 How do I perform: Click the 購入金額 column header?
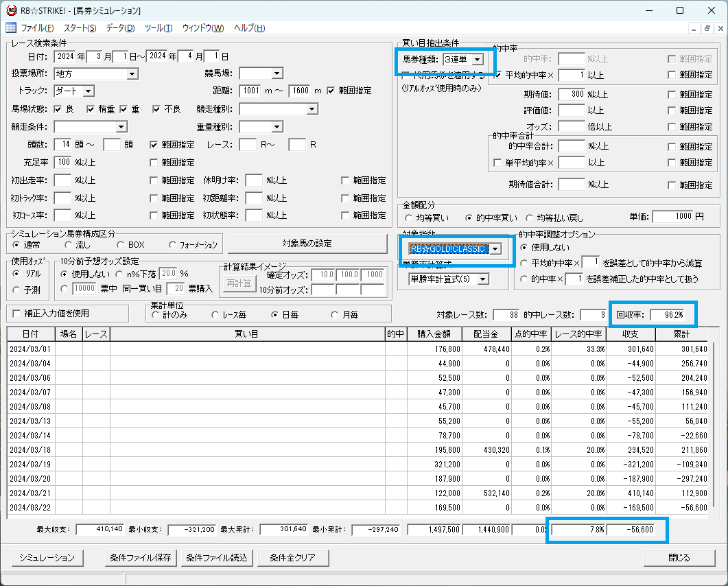click(x=434, y=334)
